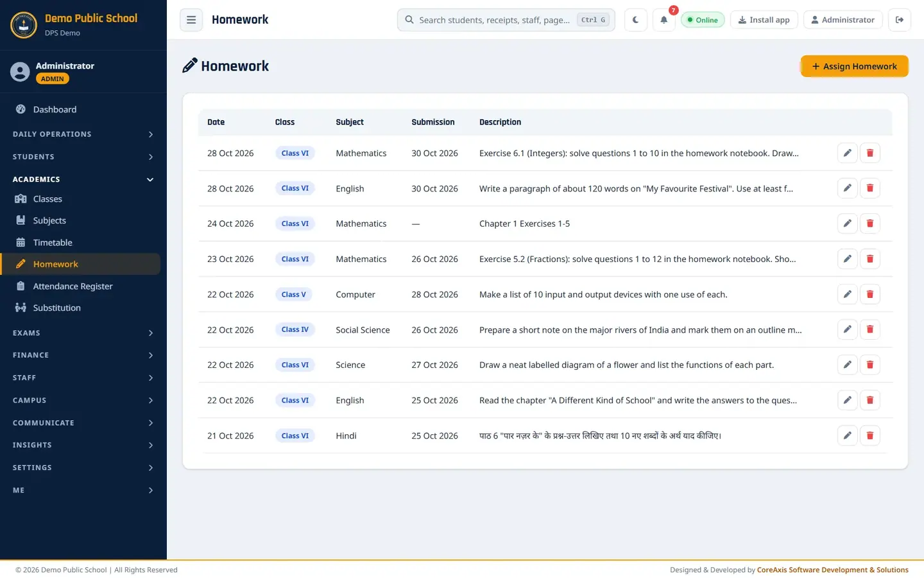924x578 pixels.
Task: Delete the Class V Computer homework
Action: [x=870, y=294]
